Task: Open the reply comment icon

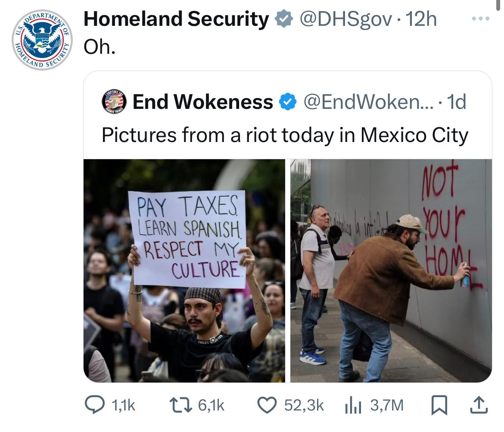Action: pyautogui.click(x=94, y=405)
